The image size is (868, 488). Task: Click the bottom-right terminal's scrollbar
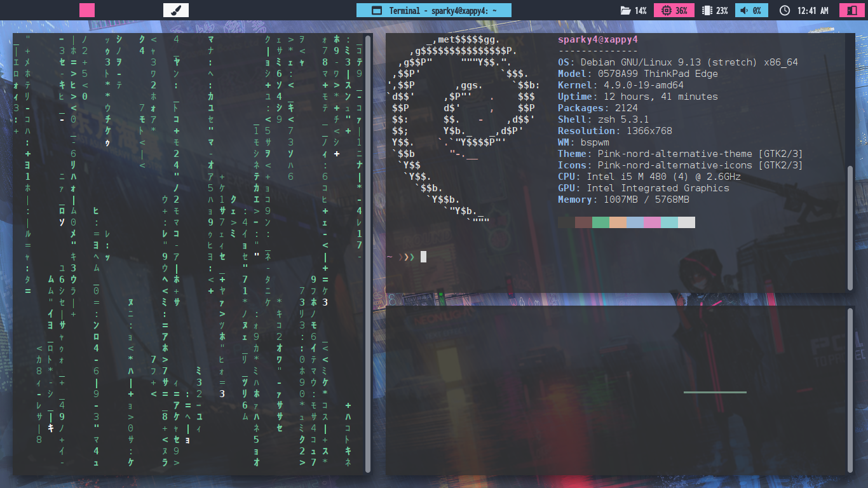coord(851,389)
